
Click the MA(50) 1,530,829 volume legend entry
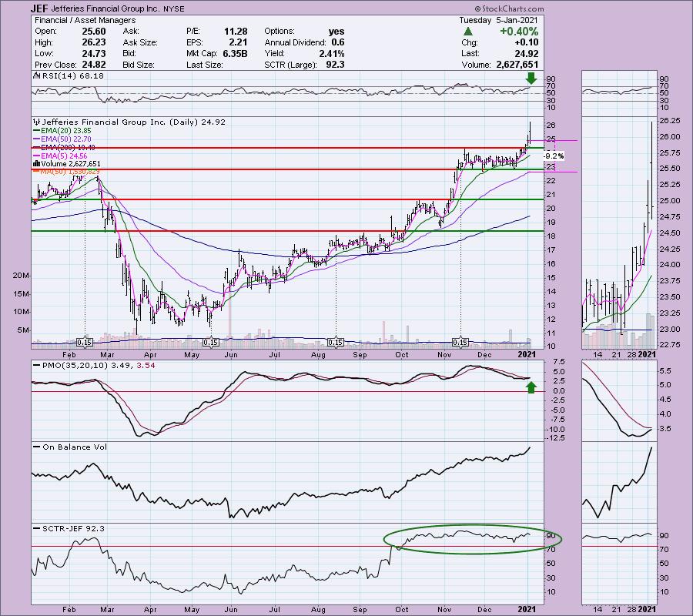pos(70,172)
